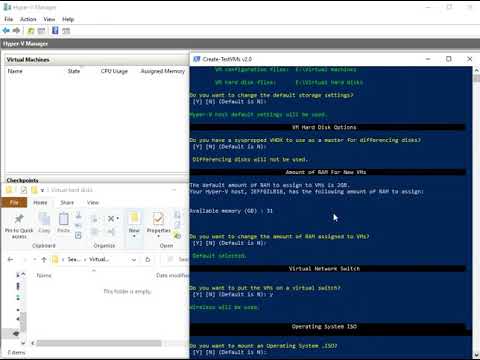Click Back arrow in Hyper-V Manager toolbar

6,31
